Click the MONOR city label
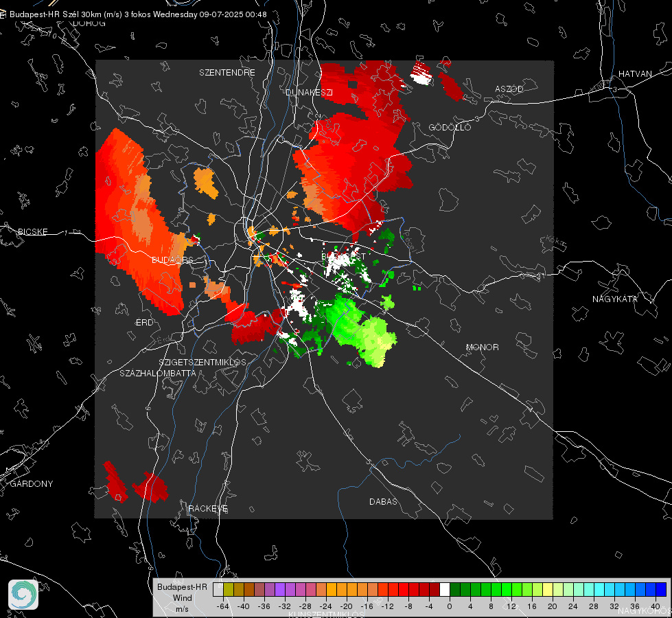 pos(482,347)
